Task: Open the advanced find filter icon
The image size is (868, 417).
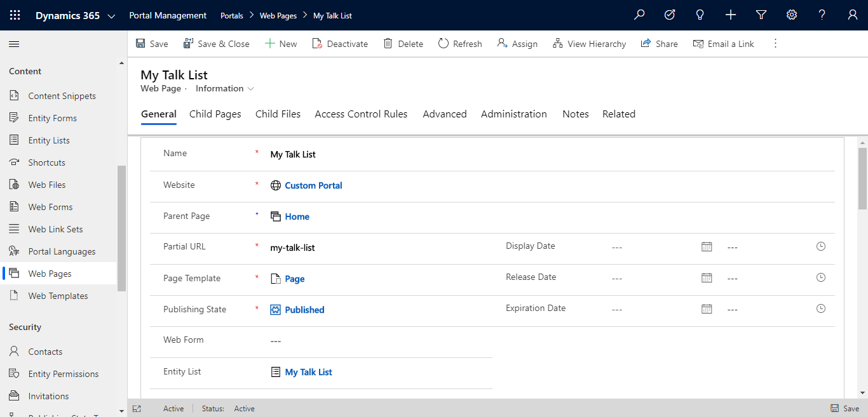Action: coord(761,15)
